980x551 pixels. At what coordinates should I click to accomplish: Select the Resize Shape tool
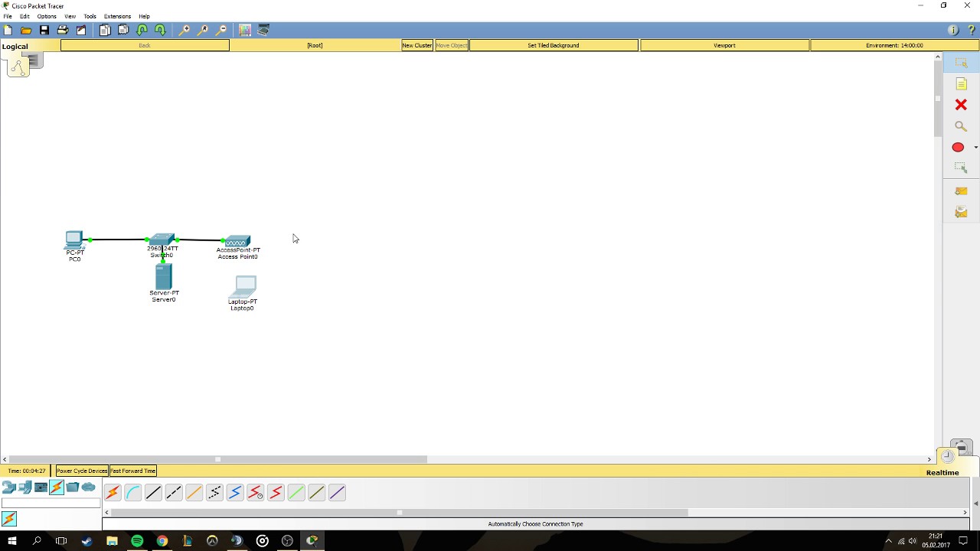pyautogui.click(x=961, y=168)
